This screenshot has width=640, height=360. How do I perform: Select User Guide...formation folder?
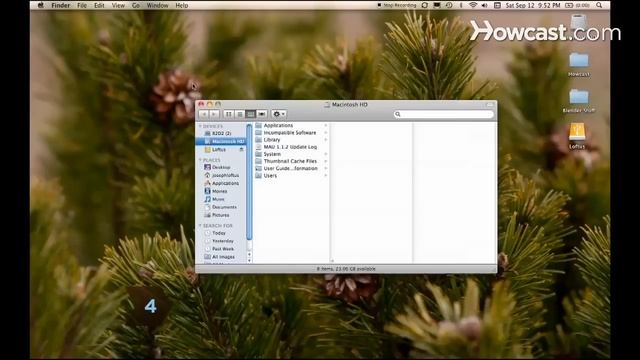pyautogui.click(x=291, y=168)
